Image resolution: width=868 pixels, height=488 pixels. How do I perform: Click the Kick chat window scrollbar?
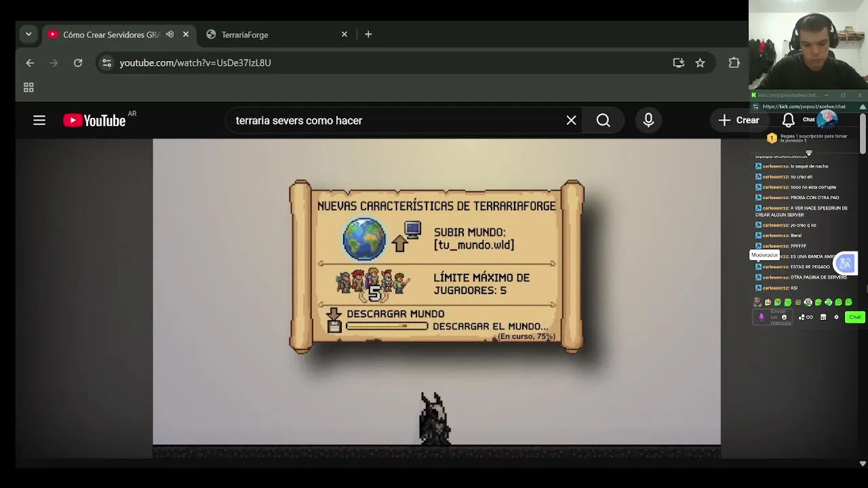tap(863, 134)
